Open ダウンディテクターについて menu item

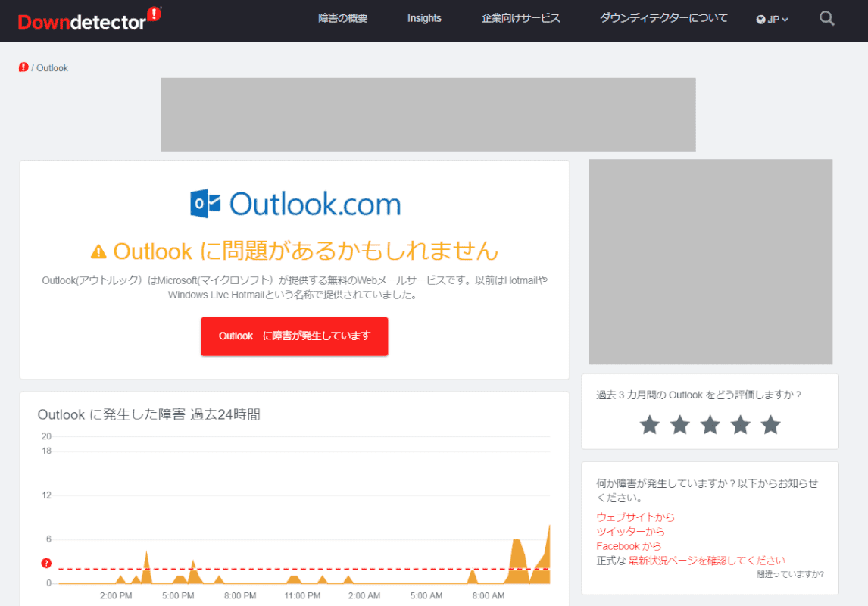(663, 18)
